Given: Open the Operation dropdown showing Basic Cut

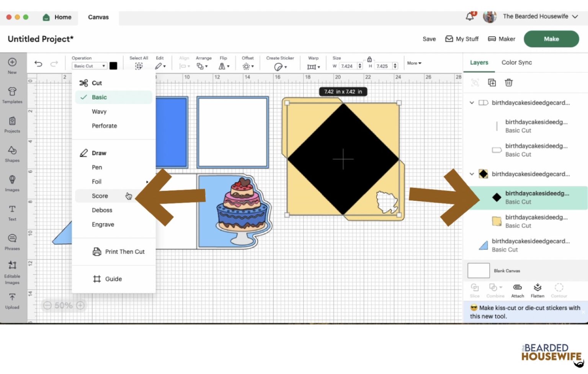Looking at the screenshot, I should pos(90,66).
